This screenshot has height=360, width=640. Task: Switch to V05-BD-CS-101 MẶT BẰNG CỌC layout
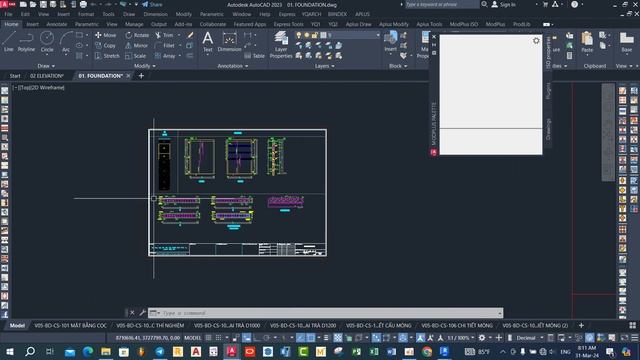pyautogui.click(x=70, y=325)
